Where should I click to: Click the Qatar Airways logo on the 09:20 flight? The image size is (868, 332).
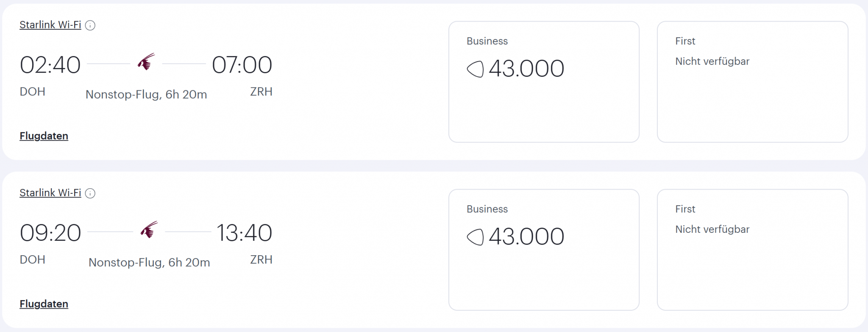pyautogui.click(x=149, y=230)
